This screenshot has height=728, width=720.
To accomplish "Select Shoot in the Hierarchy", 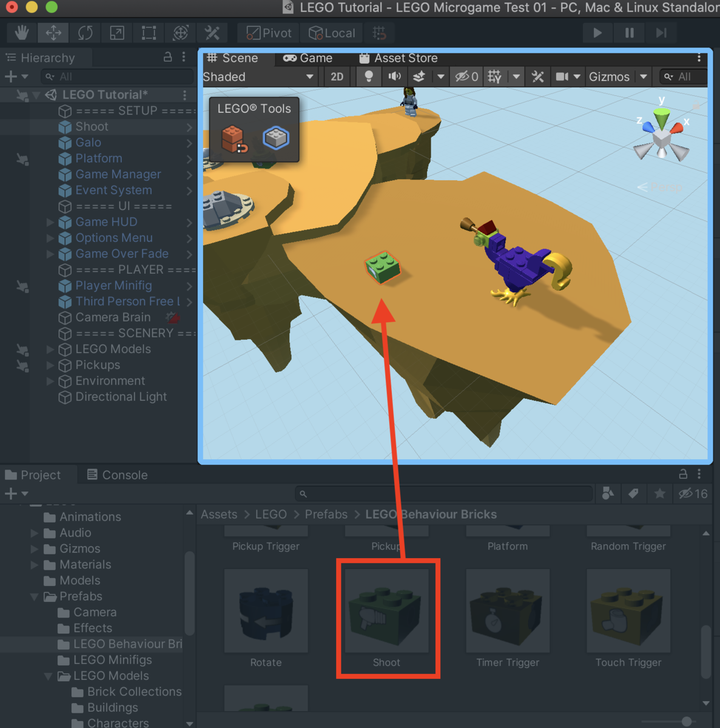I will (92, 126).
